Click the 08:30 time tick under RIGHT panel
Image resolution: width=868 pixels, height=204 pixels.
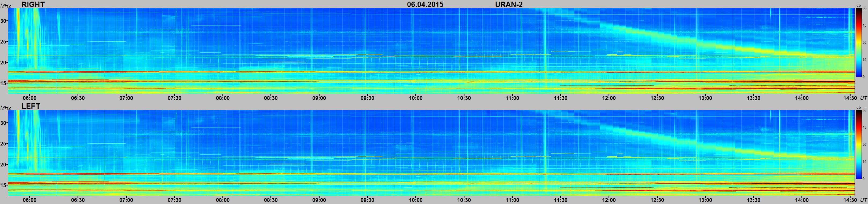tap(271, 98)
